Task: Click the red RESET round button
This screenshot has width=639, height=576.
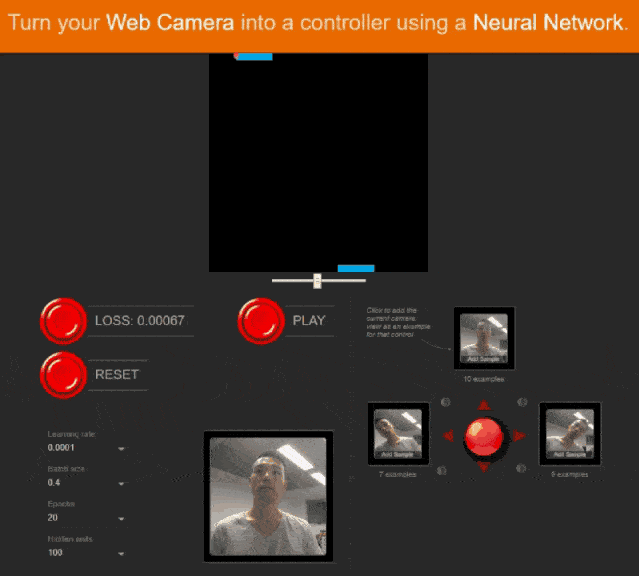Action: point(63,375)
